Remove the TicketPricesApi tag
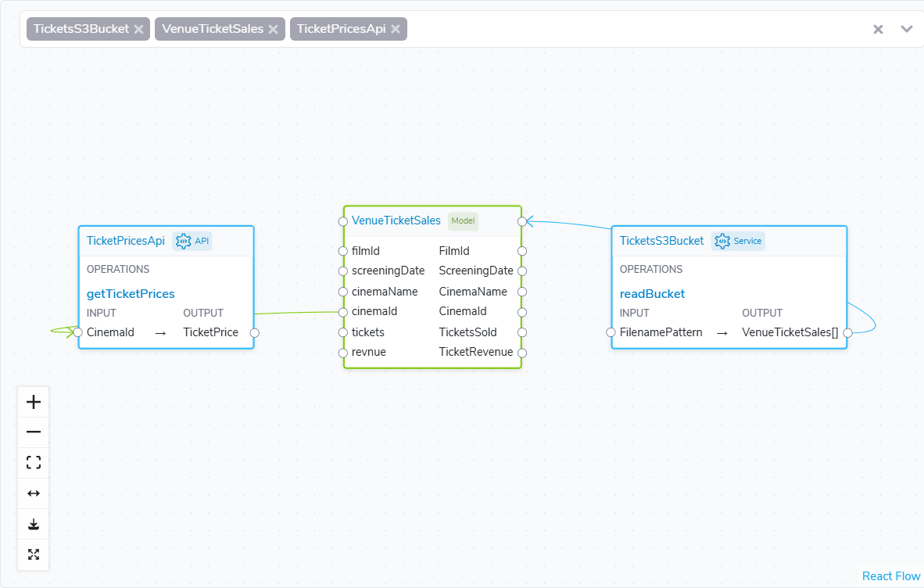 pyautogui.click(x=396, y=29)
